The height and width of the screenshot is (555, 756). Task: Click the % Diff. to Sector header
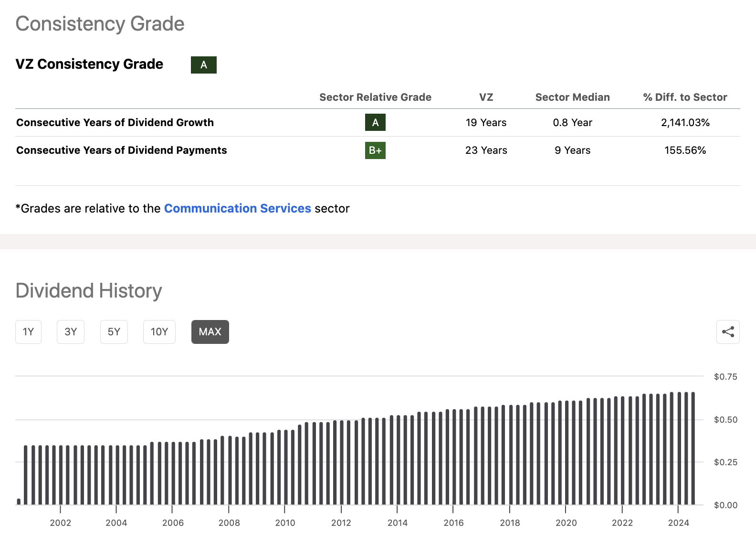(x=685, y=97)
